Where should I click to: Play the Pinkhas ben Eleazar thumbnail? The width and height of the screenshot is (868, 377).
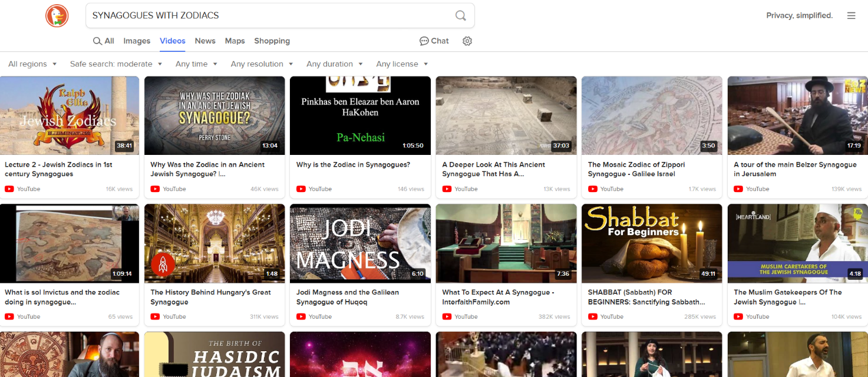click(x=360, y=115)
